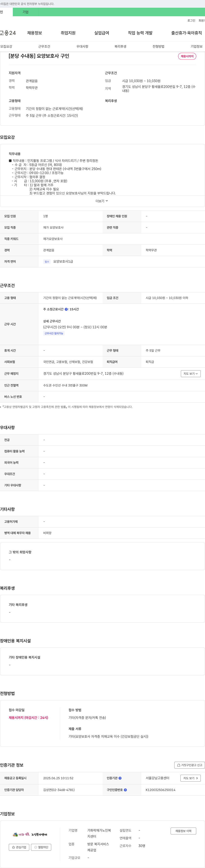Open 취업지원 main menu
The image size is (205, 868).
coord(68,33)
